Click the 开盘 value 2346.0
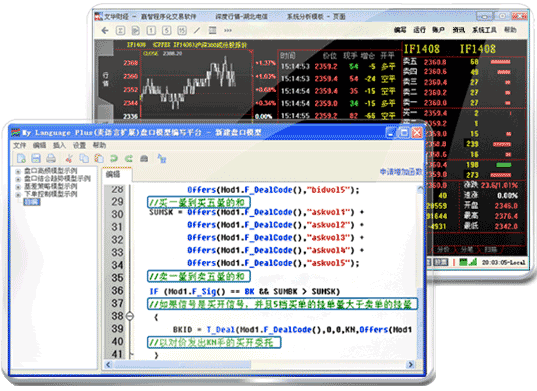This screenshot has width=537, height=391. (506, 206)
